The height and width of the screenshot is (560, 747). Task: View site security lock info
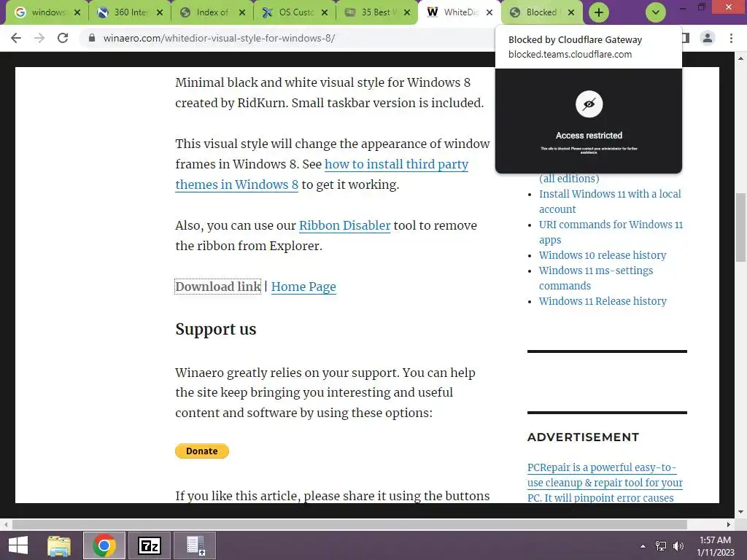92,38
